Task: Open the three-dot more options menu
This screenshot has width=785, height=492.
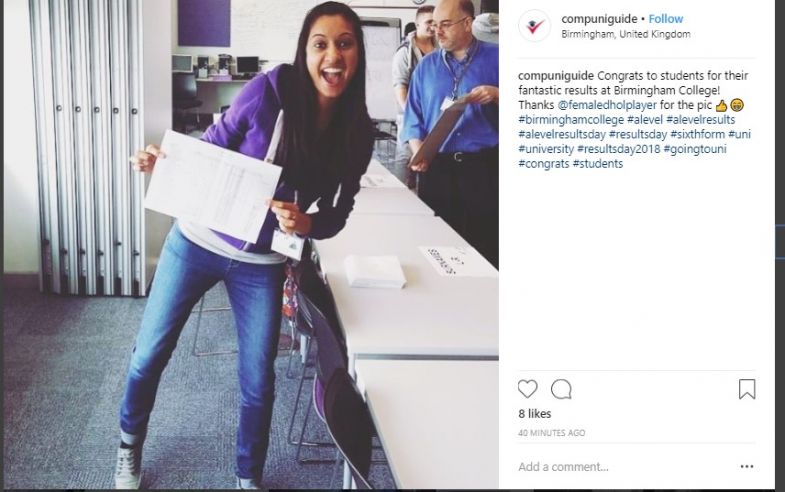Action: coord(747,466)
